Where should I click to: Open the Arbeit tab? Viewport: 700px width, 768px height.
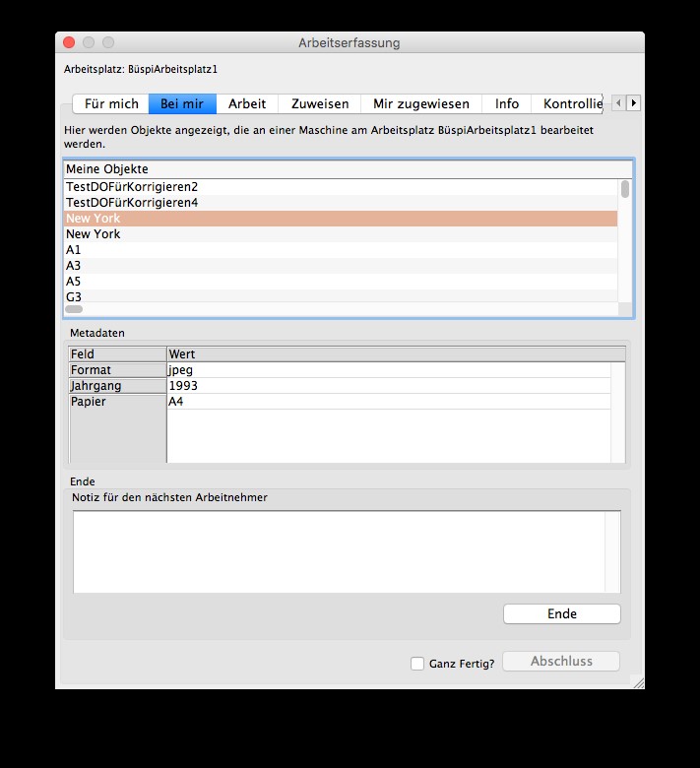click(247, 103)
